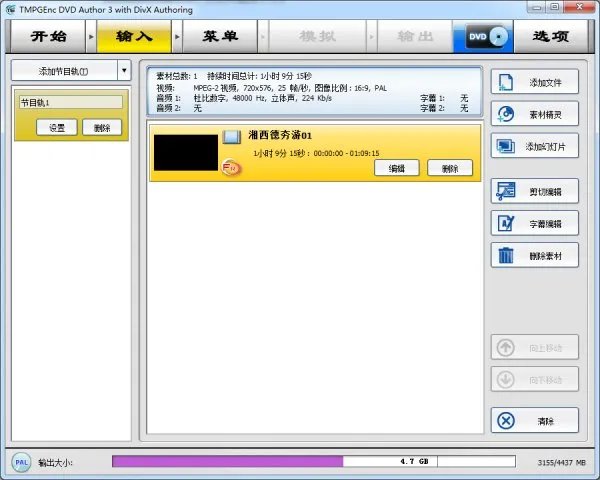Expand the Add Track dropdown arrow
This screenshot has height=480, width=600.
pos(124,71)
